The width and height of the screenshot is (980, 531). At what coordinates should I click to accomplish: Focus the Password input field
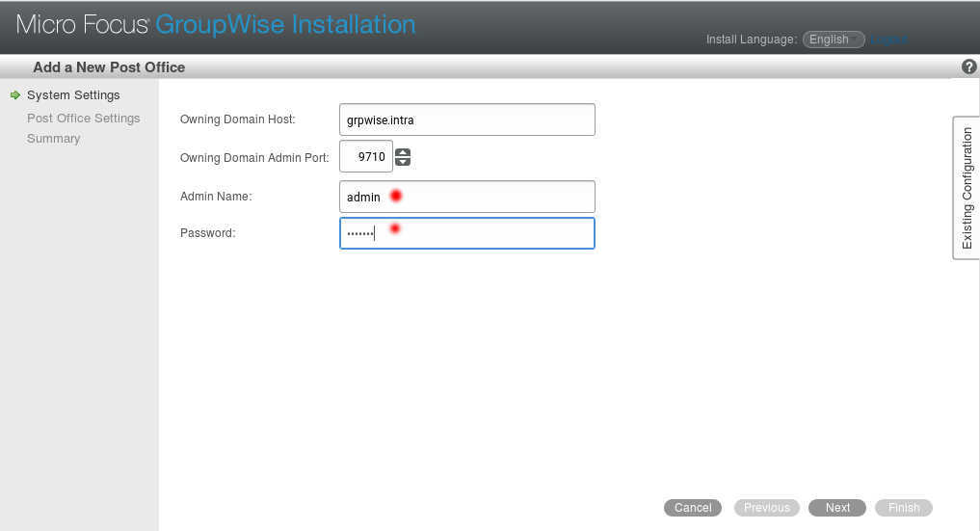[x=467, y=233]
